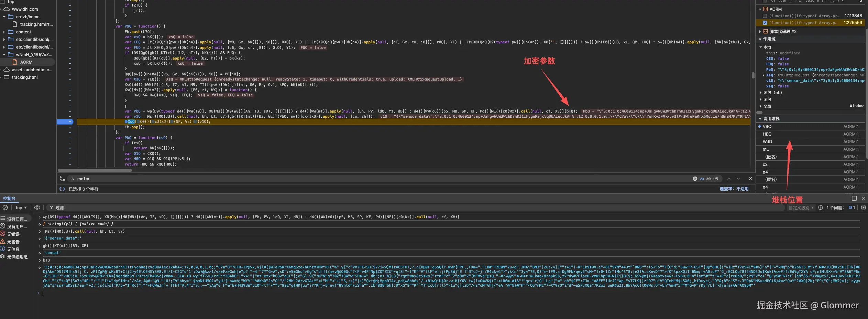Click the funnel icon in the console filter
This screenshot has width=868, height=319.
(x=52, y=208)
